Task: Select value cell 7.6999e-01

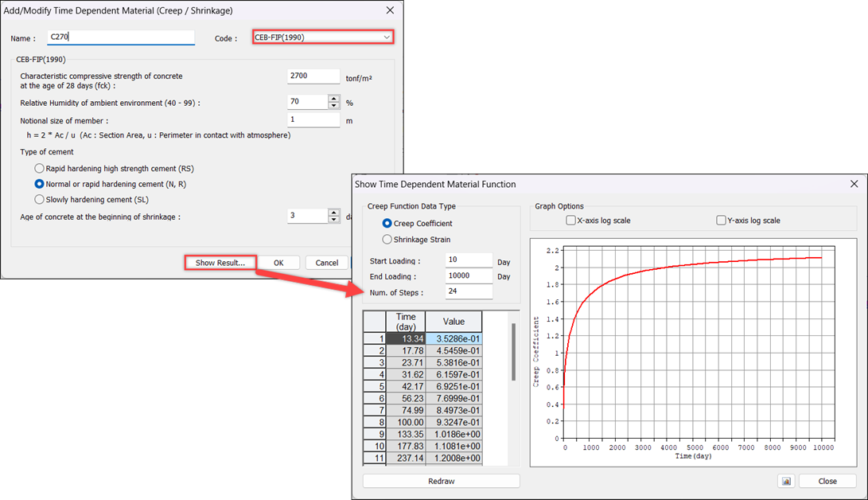Action: click(x=453, y=398)
